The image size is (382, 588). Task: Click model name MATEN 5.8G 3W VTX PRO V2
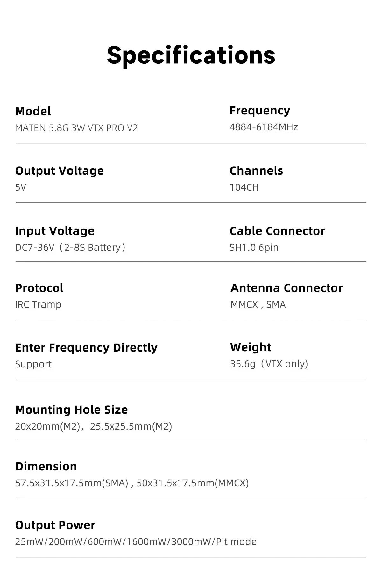click(x=76, y=128)
